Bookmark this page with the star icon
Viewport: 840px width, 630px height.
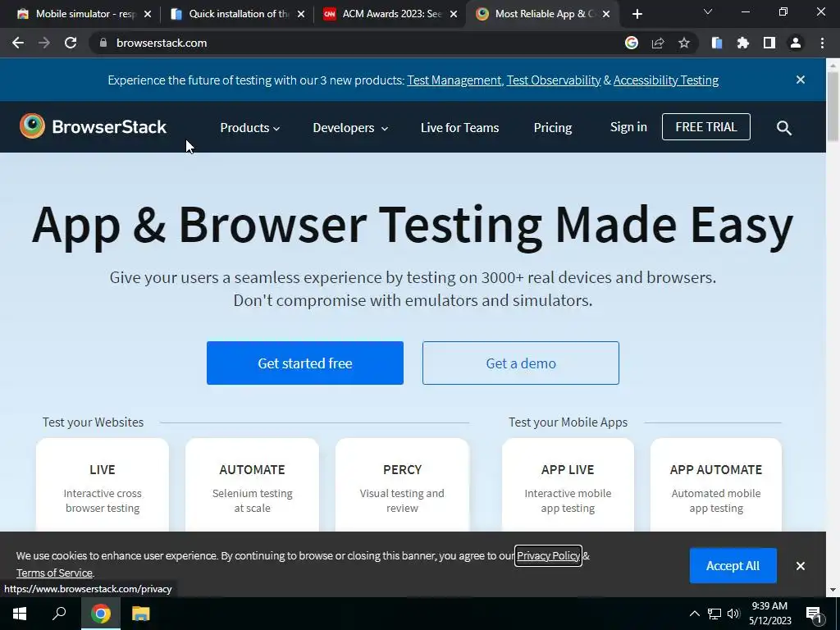tap(684, 43)
